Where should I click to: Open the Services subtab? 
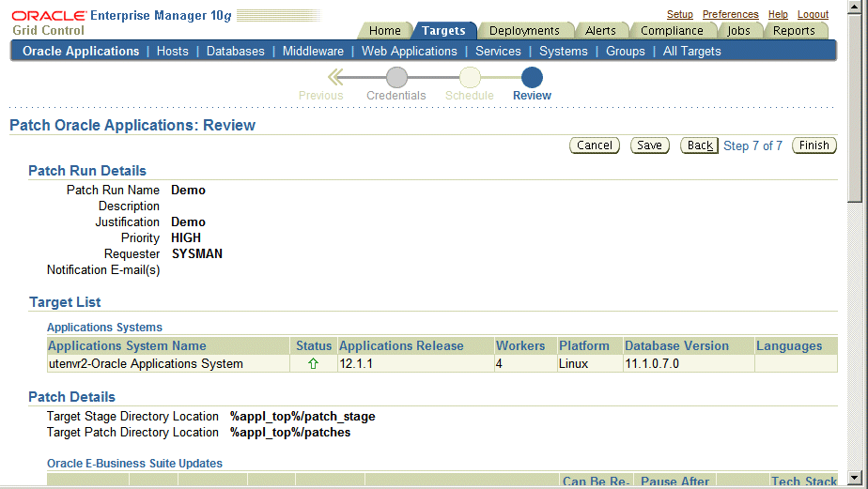coord(498,51)
